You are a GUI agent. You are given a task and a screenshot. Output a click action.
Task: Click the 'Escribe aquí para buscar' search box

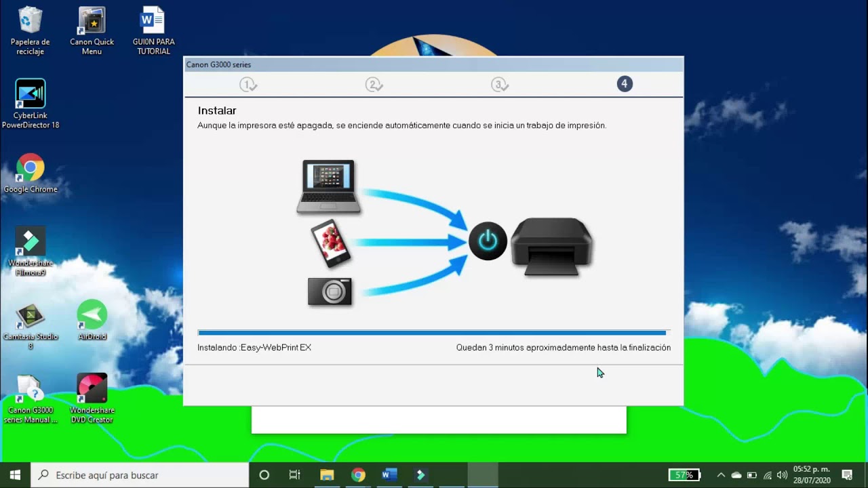(140, 475)
